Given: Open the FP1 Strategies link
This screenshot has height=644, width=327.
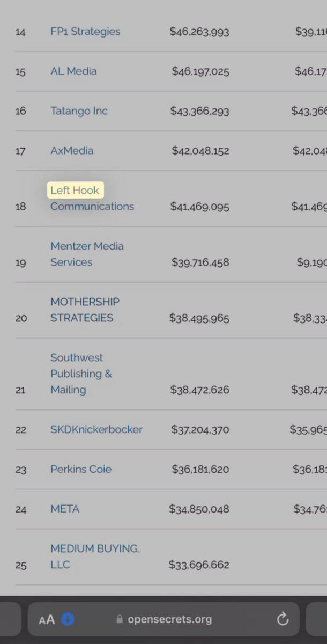Looking at the screenshot, I should click(x=85, y=32).
